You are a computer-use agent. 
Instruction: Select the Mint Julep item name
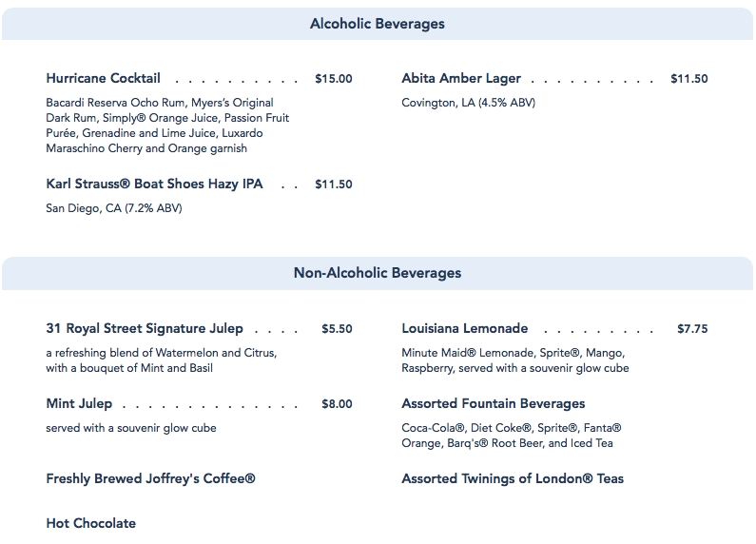tap(79, 404)
